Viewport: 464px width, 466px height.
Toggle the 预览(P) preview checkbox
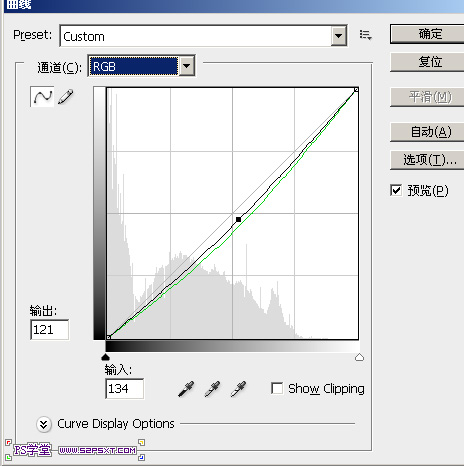pos(396,190)
